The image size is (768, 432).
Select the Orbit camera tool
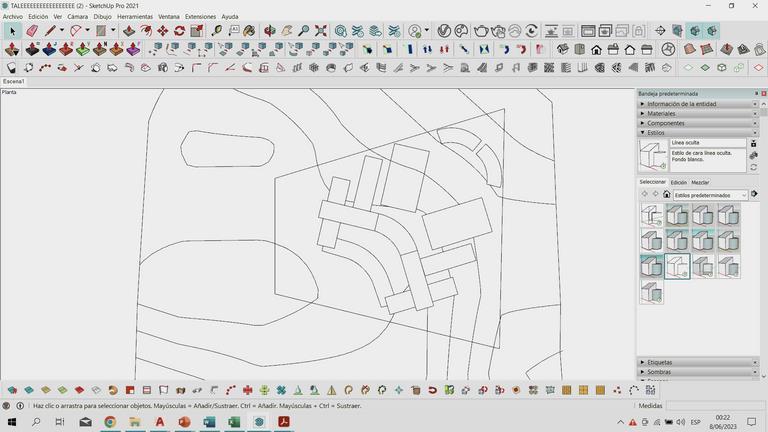[x=269, y=31]
